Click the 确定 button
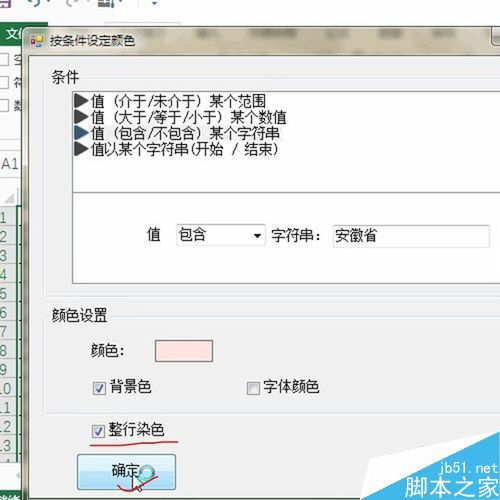The image size is (500, 500). [x=126, y=472]
